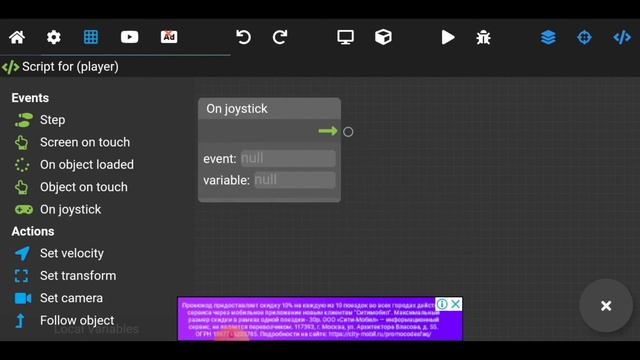This screenshot has height=360, width=640.
Task: Run the game with the play button
Action: tap(448, 38)
